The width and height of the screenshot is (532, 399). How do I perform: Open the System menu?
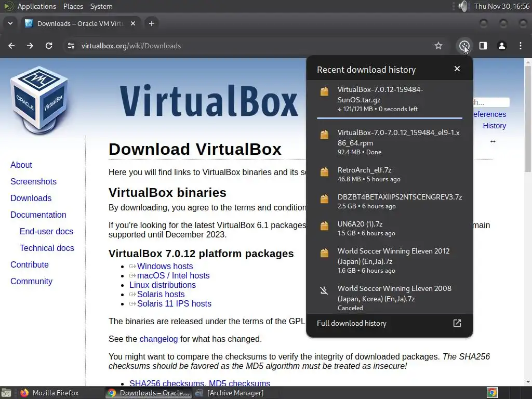pos(101,6)
